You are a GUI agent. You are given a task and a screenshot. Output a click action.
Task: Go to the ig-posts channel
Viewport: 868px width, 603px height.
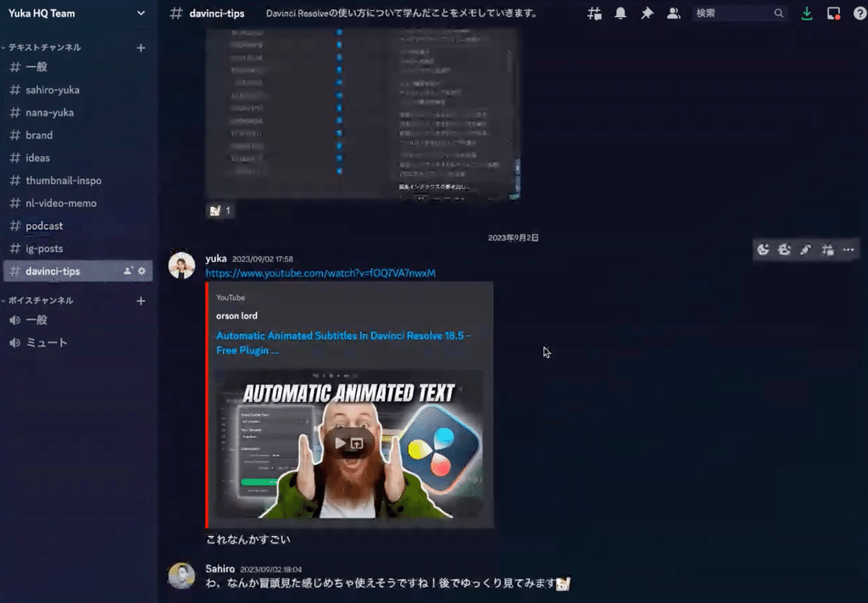click(77, 248)
